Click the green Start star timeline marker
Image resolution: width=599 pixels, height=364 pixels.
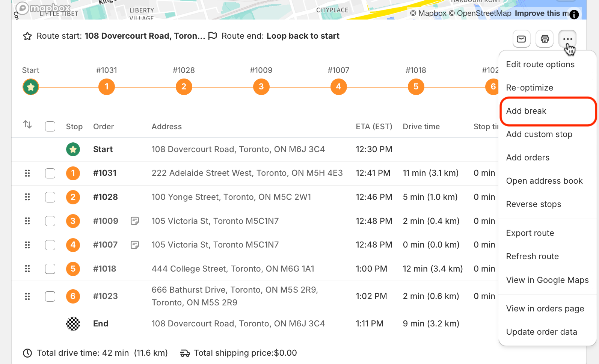pyautogui.click(x=31, y=87)
